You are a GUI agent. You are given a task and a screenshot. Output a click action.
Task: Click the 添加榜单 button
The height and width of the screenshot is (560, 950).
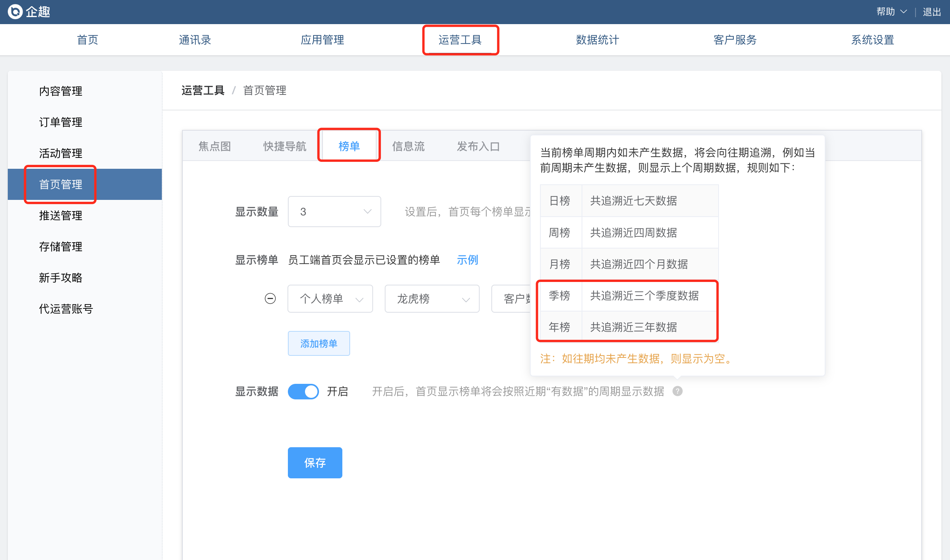[x=319, y=343]
